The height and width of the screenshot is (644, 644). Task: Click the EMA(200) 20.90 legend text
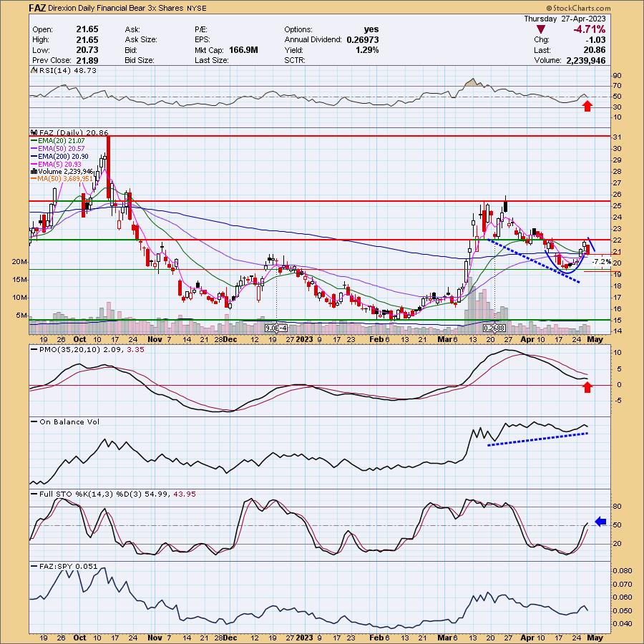(63, 157)
